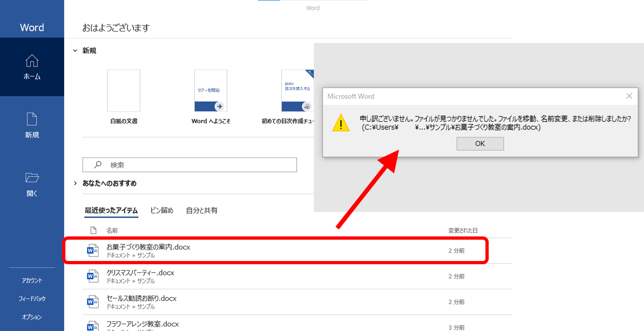Click the file type column header icon
644x331 pixels.
pos(94,230)
